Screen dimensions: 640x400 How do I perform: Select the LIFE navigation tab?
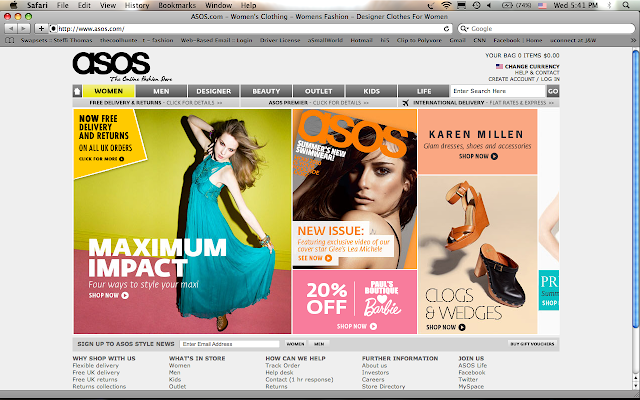pos(424,91)
